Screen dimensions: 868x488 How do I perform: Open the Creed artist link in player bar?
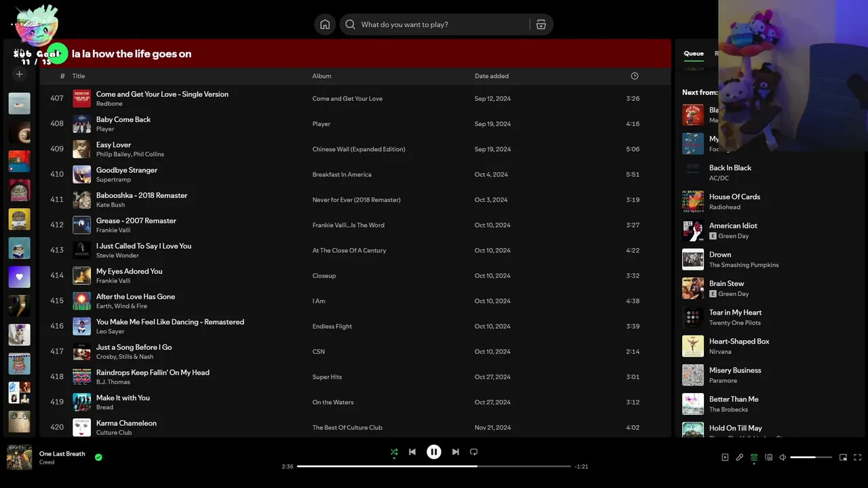pos(47,462)
